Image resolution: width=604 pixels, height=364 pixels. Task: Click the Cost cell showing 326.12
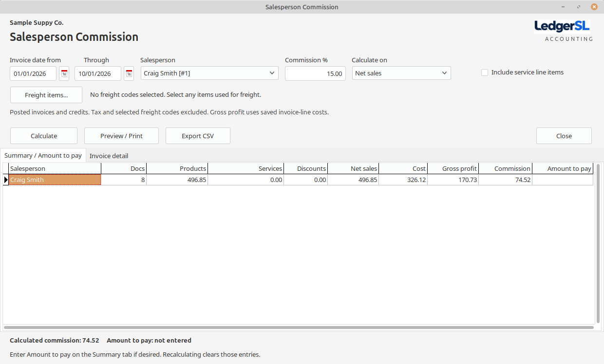403,180
